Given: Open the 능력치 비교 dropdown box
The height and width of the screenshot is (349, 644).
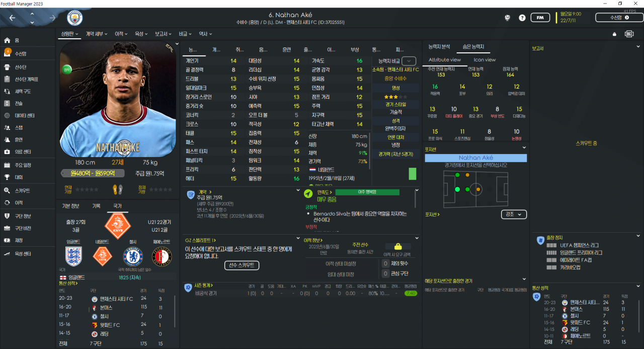Looking at the screenshot, I should (x=409, y=60).
